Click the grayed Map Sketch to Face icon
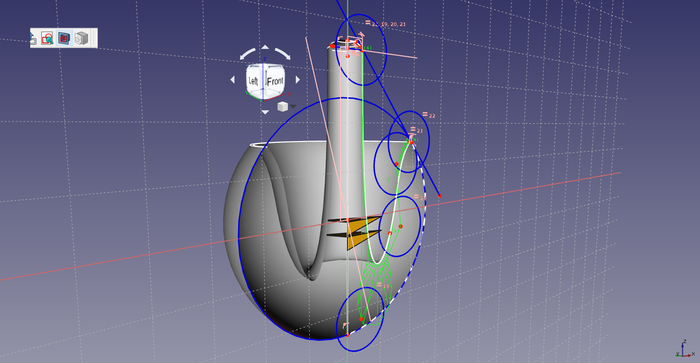The image size is (700, 363). (x=81, y=38)
